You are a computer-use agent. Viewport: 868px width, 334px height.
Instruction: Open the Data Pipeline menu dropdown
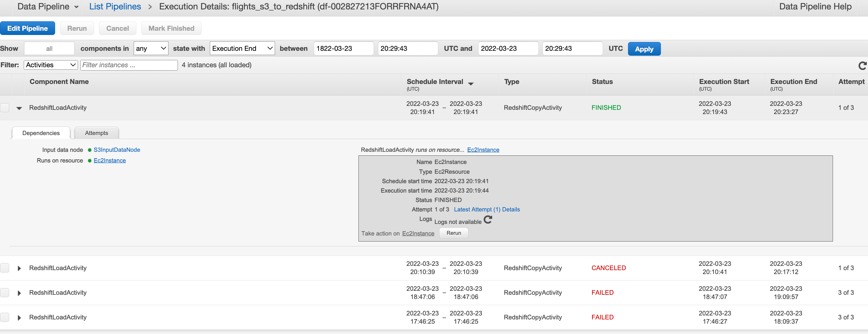(48, 7)
